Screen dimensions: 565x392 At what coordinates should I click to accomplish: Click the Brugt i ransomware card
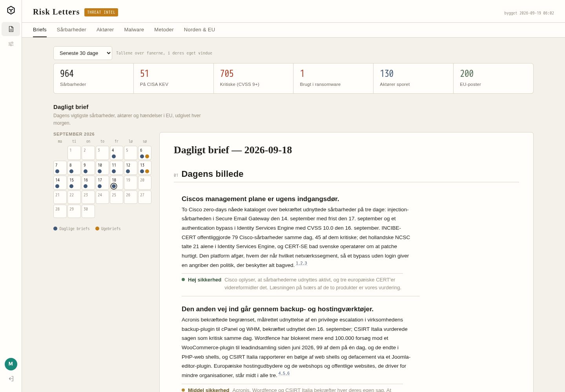[x=334, y=78]
